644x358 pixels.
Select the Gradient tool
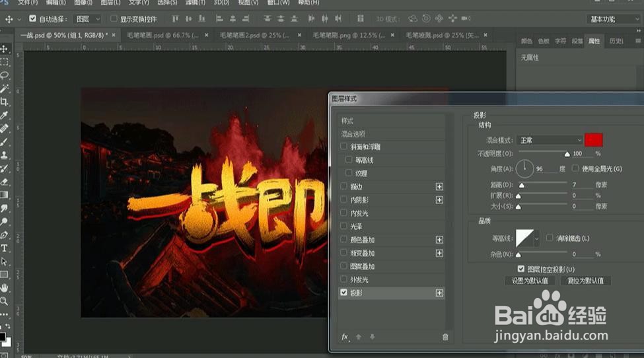coord(5,195)
